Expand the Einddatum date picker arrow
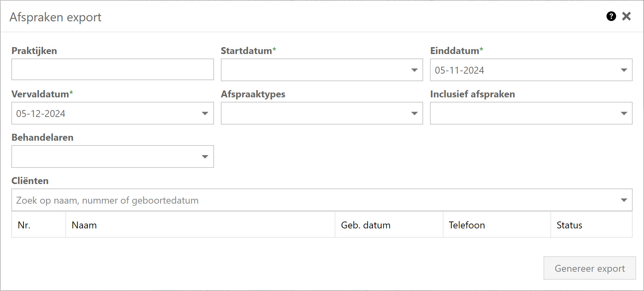The height and width of the screenshot is (291, 644). point(624,70)
